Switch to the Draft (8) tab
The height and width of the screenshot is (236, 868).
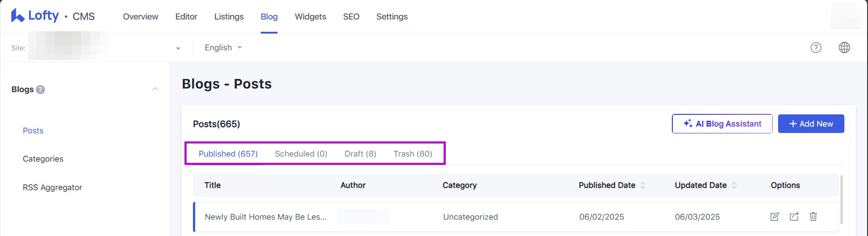(360, 154)
